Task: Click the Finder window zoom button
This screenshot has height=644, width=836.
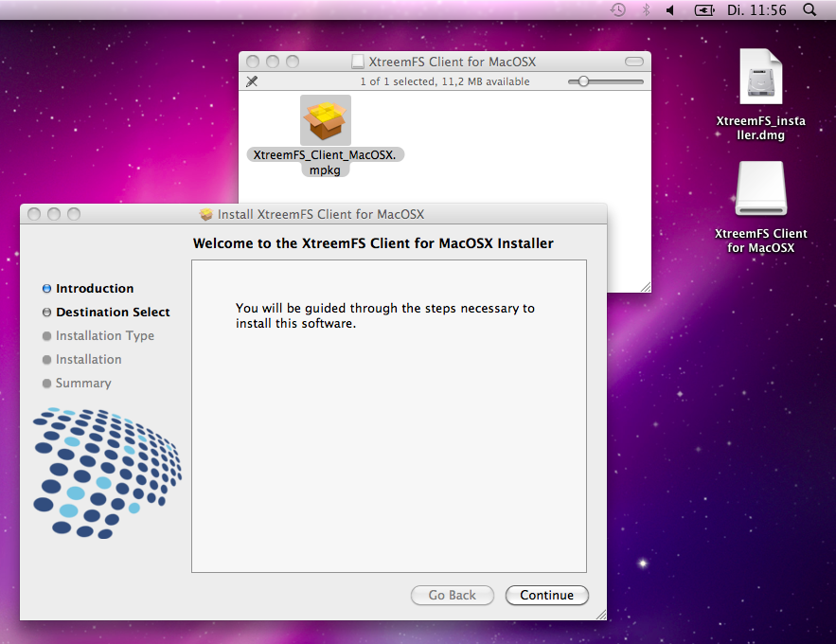Action: tap(293, 62)
